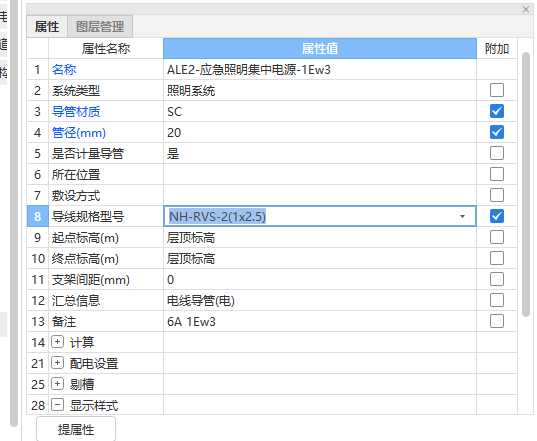Select the name value ALE2-应急照明集中电源-1Ew3
The image size is (537, 441).
[320, 70]
